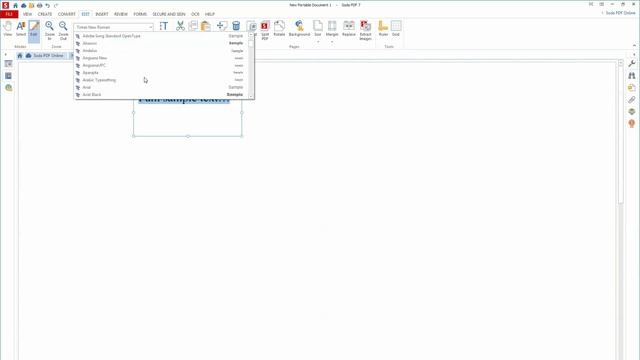Open the page Margin tool
640x360 pixels.
coord(332,31)
